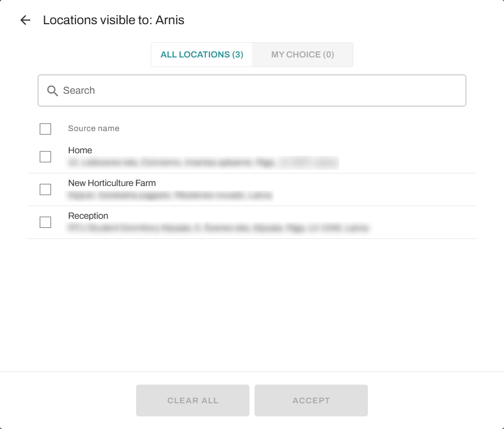
Task: Click the blurred address under New Horticulture Farm
Action: (170, 195)
